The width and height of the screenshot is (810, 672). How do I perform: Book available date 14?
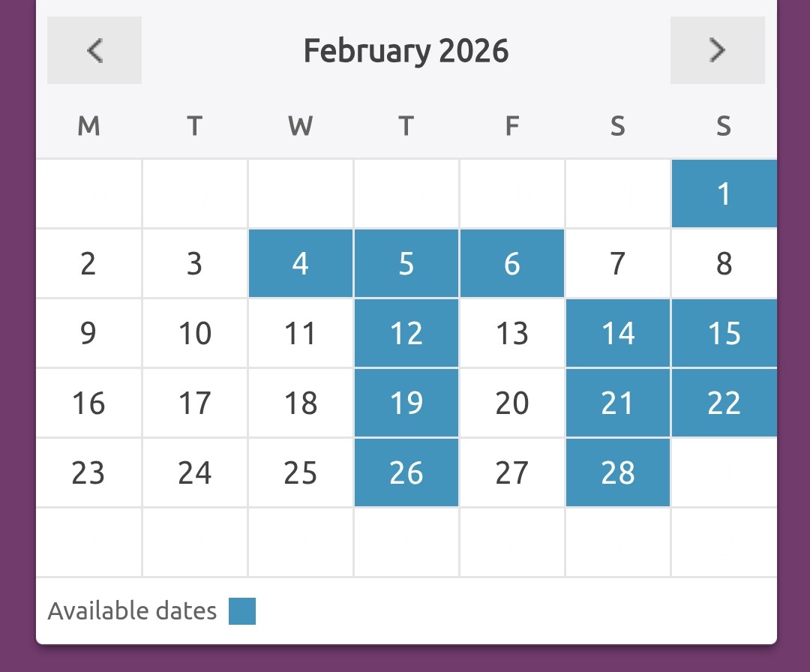click(x=618, y=333)
